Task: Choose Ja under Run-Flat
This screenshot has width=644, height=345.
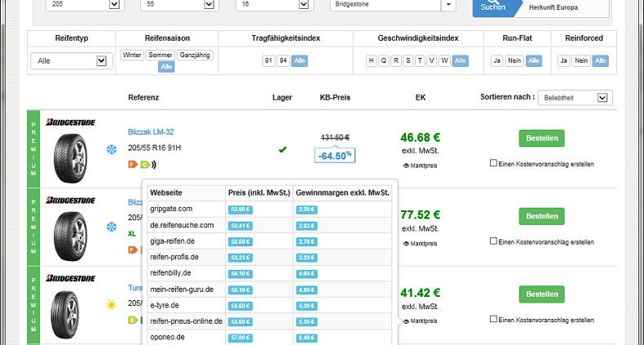Action: 497,61
